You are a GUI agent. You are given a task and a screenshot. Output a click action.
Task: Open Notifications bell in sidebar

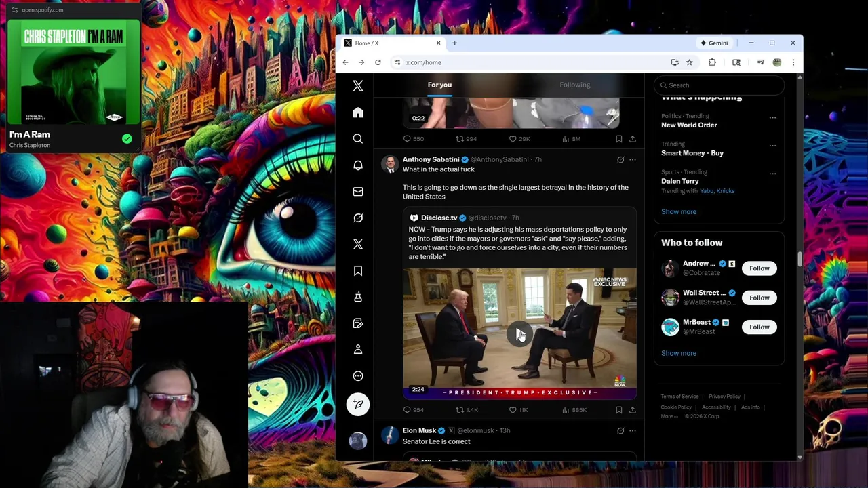coord(358,165)
